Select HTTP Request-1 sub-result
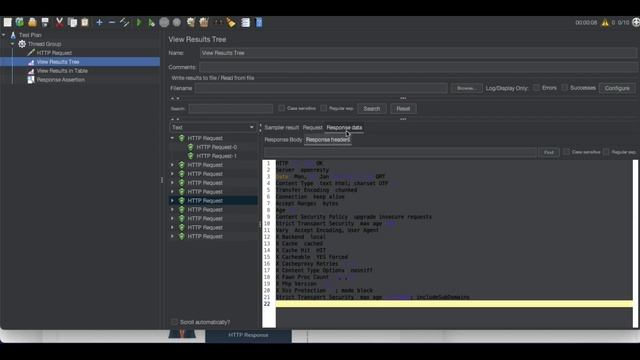The width and height of the screenshot is (640, 360). coord(216,156)
